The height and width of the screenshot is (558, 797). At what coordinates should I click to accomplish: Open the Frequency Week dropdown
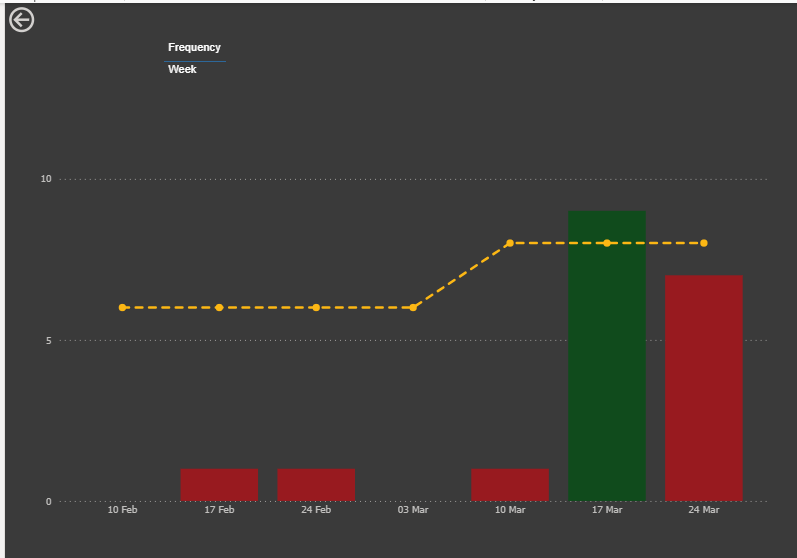click(x=195, y=69)
